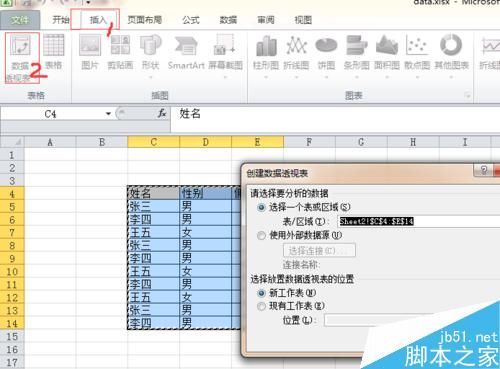Image resolution: width=500 pixels, height=369 pixels.
Task: Switch to the 数据 Data tab
Action: point(228,20)
